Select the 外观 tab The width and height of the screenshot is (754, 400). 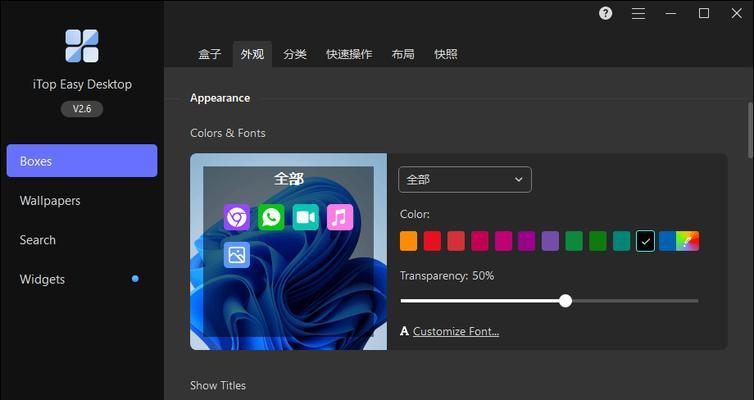pos(252,54)
